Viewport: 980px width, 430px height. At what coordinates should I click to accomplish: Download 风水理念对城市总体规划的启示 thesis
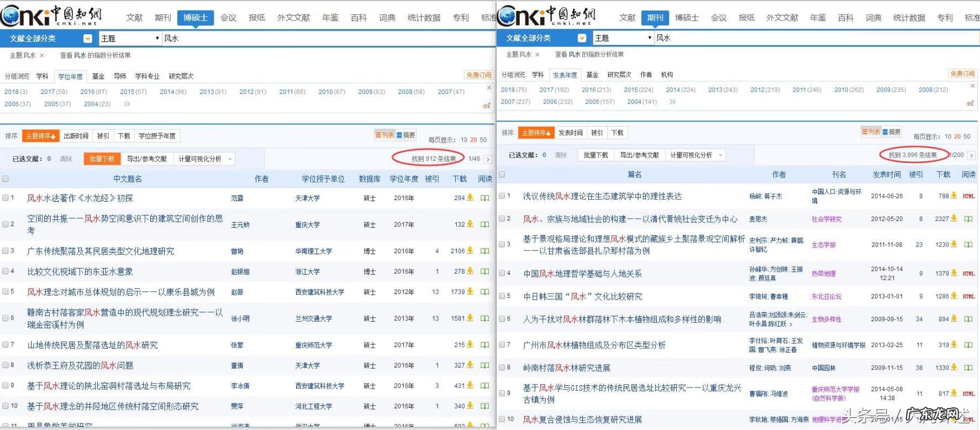tap(470, 291)
